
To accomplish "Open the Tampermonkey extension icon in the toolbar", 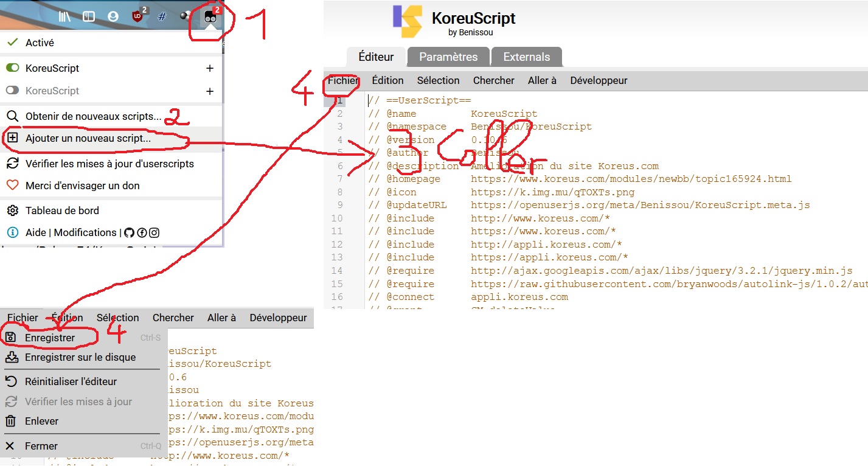I will tap(210, 17).
